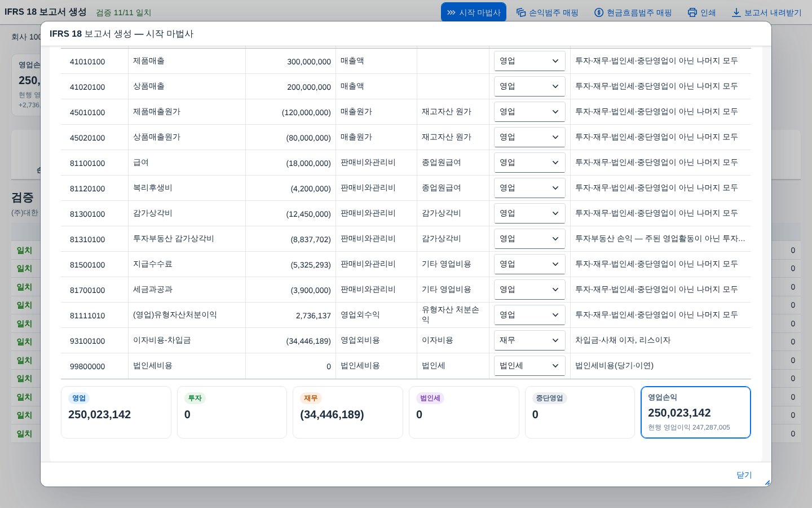This screenshot has height=508, width=812.
Task: Open the category dropdown for 상품매출
Action: tap(529, 86)
